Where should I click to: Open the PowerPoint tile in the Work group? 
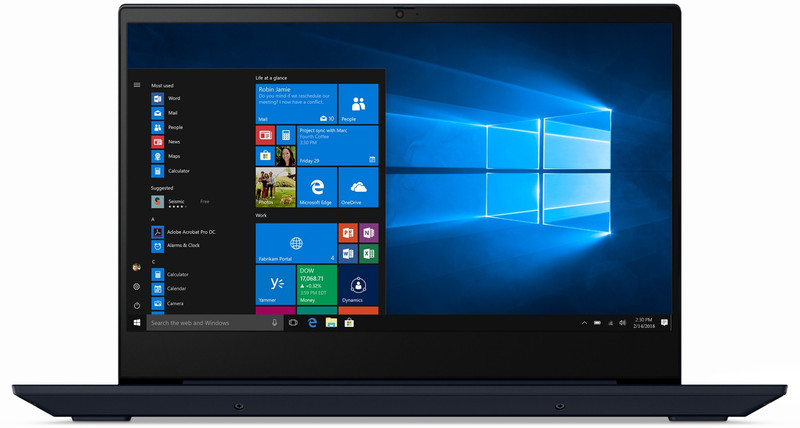(348, 232)
